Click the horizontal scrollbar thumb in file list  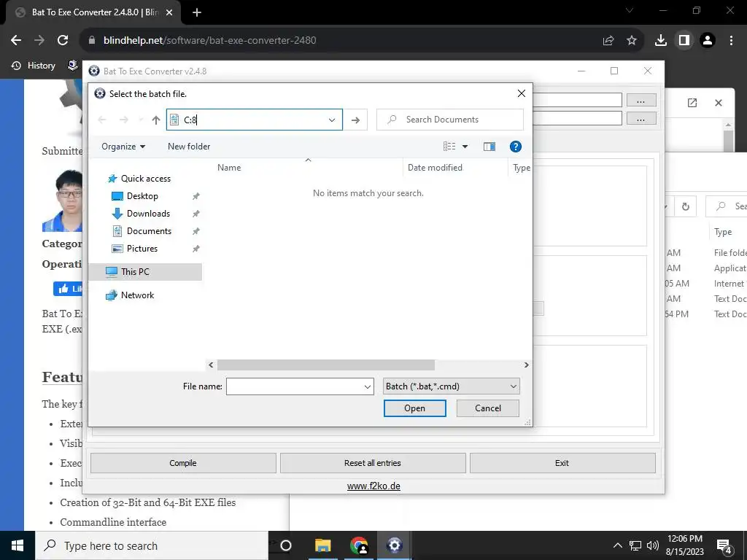(326, 365)
